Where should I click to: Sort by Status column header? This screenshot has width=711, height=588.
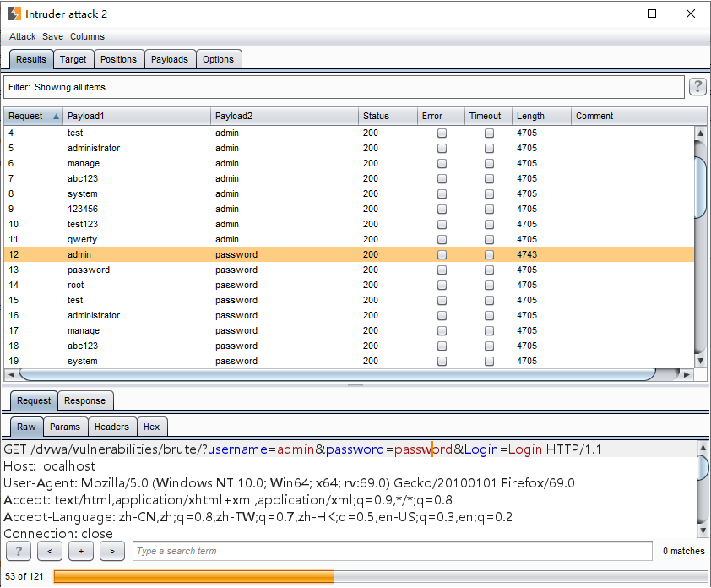[388, 116]
